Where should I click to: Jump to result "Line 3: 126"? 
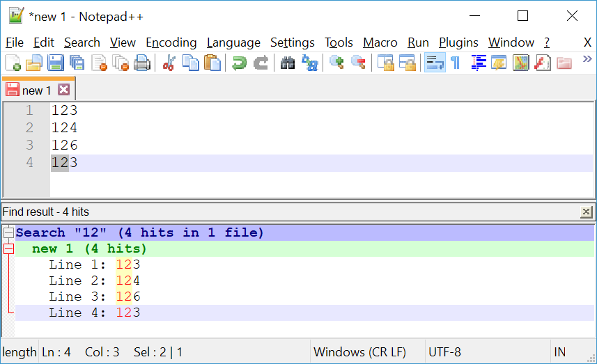tap(304, 296)
